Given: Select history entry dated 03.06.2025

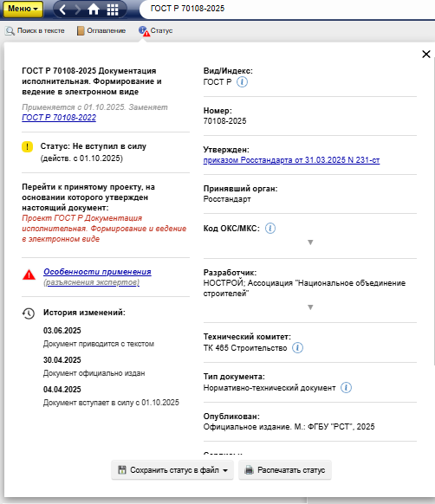Looking at the screenshot, I should coord(62,331).
